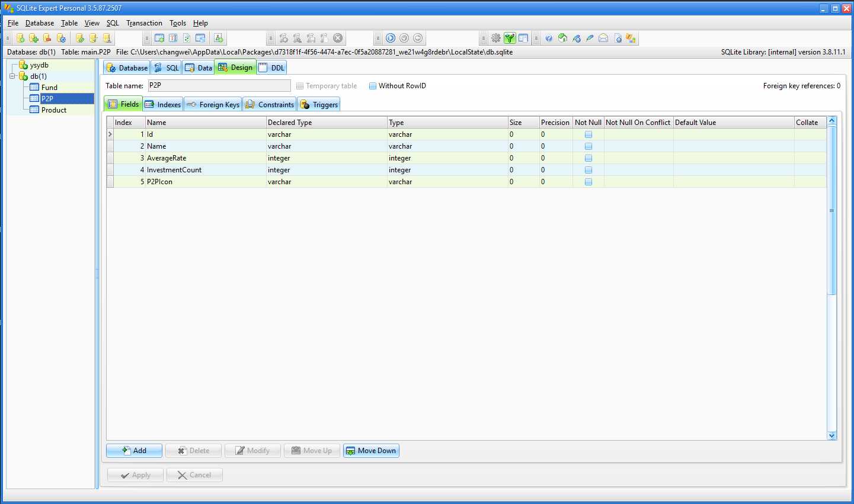Switch to the Data tab

199,68
